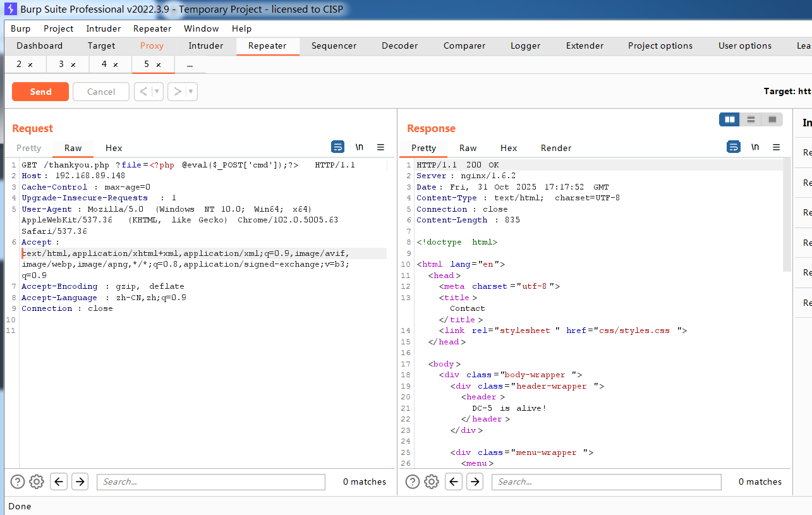Viewport: 812px width, 515px height.
Task: Click the Response pane vertical scrollbar
Action: tap(787, 215)
